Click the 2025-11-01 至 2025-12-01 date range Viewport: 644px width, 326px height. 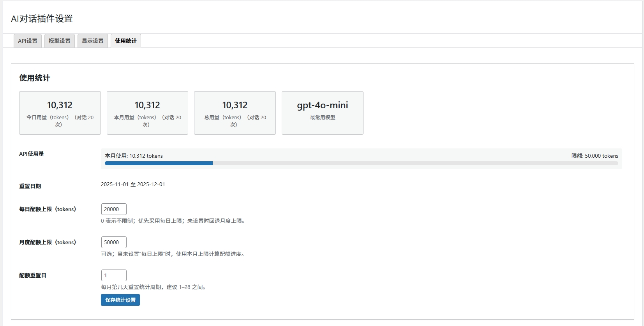point(133,184)
